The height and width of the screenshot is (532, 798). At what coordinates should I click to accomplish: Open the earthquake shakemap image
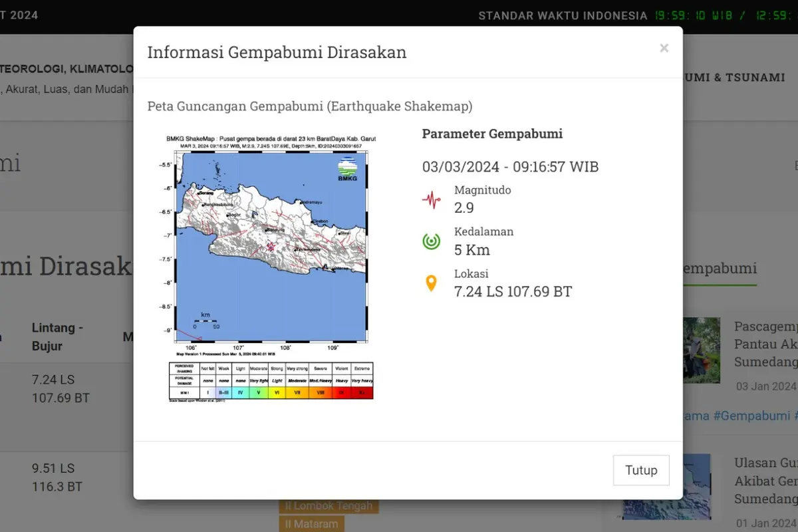(267, 269)
